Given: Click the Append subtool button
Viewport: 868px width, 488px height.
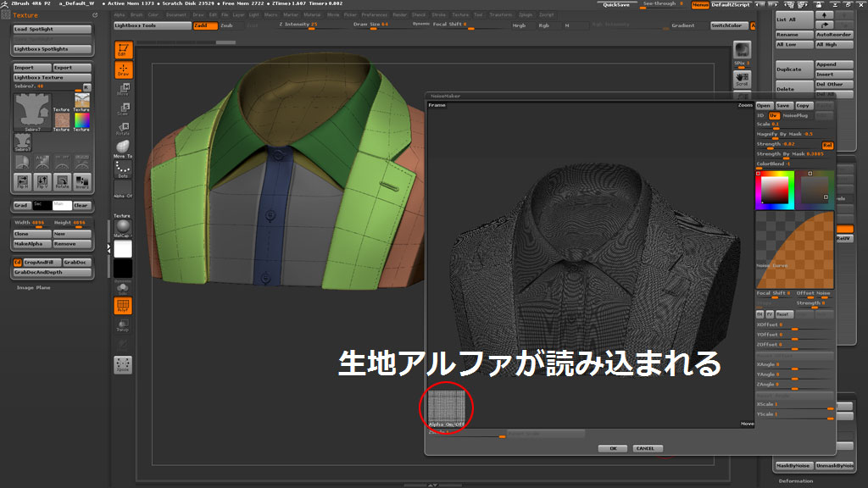Looking at the screenshot, I should 834,64.
